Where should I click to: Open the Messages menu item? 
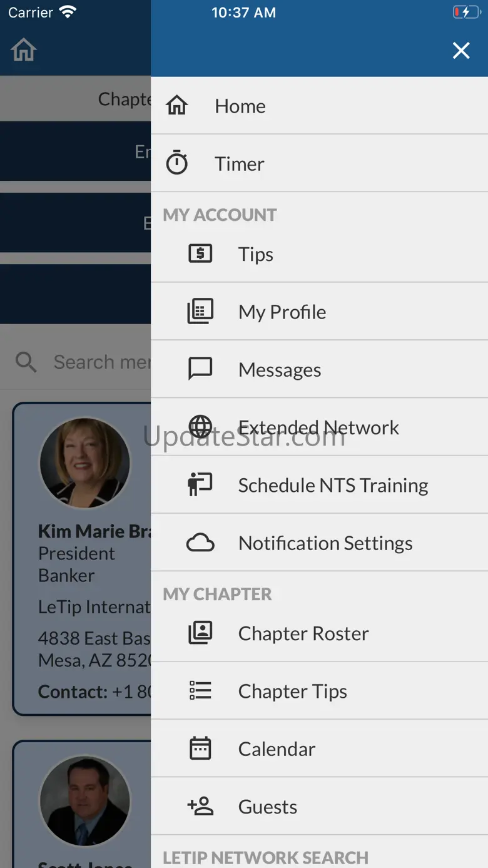pyautogui.click(x=280, y=370)
